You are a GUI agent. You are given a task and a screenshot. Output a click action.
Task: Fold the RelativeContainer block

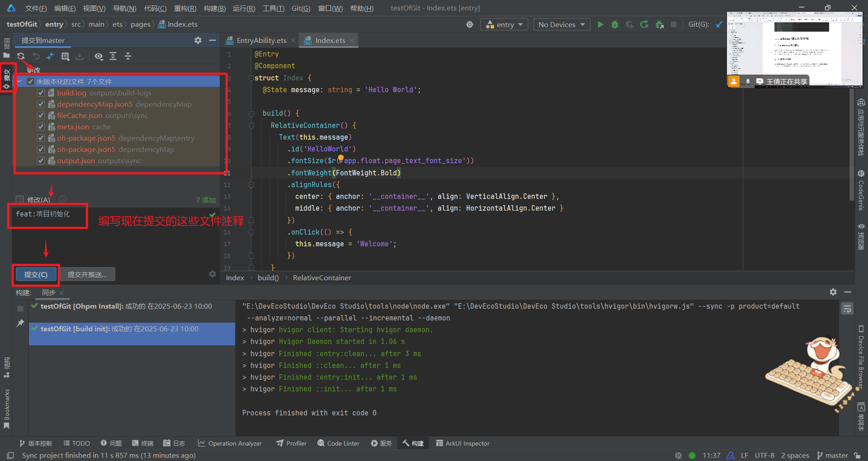(x=251, y=126)
